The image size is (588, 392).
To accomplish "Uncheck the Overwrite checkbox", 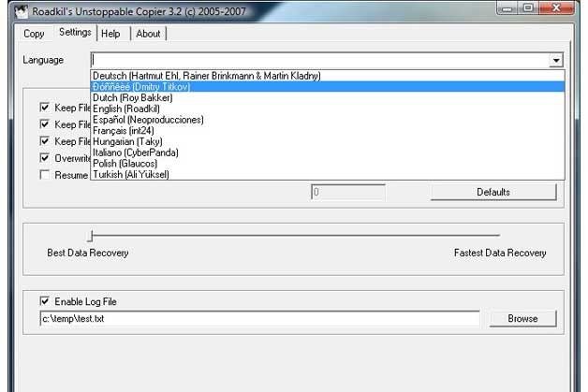I will (x=45, y=158).
